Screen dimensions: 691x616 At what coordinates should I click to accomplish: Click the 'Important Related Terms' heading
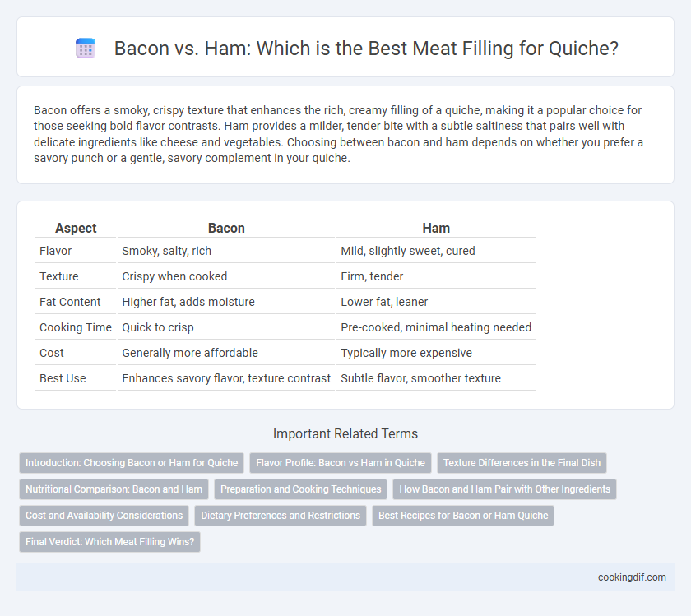345,433
